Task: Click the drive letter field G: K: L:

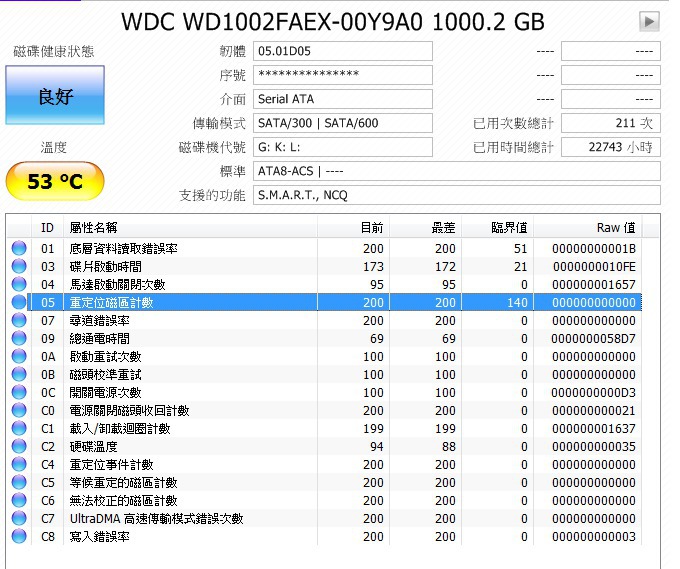Action: (x=343, y=147)
